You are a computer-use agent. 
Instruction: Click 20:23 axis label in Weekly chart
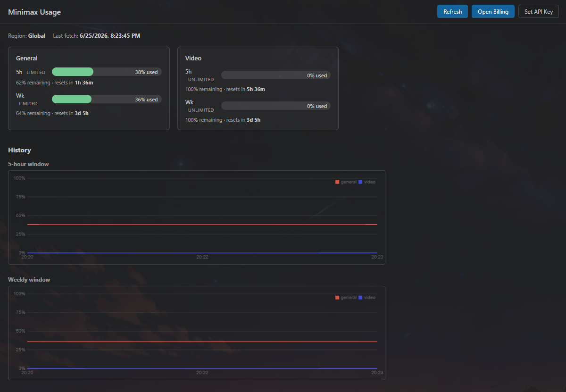377,373
